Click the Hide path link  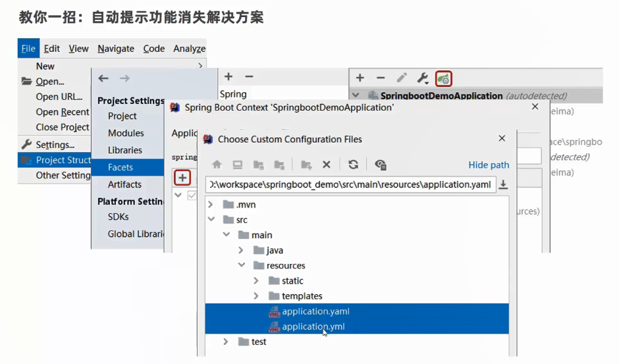[489, 165]
